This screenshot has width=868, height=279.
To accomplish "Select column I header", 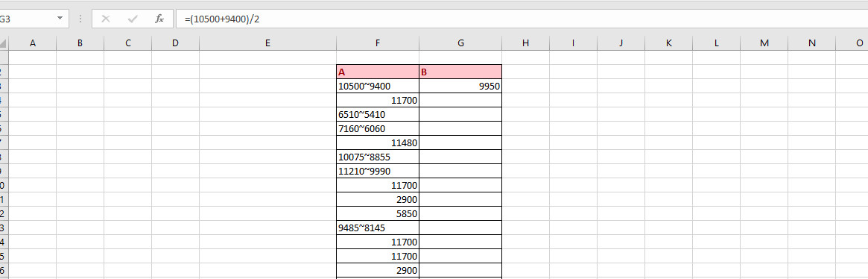I will coord(574,43).
